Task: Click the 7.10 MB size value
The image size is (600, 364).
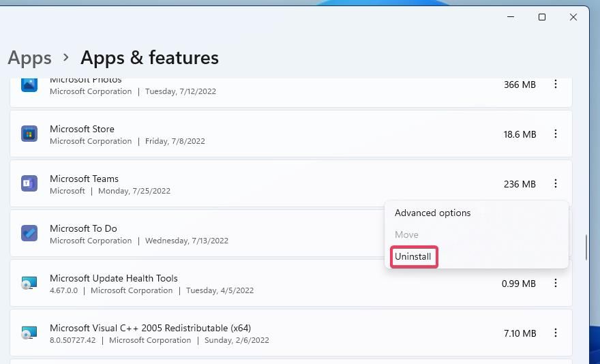Action: pyautogui.click(x=520, y=333)
